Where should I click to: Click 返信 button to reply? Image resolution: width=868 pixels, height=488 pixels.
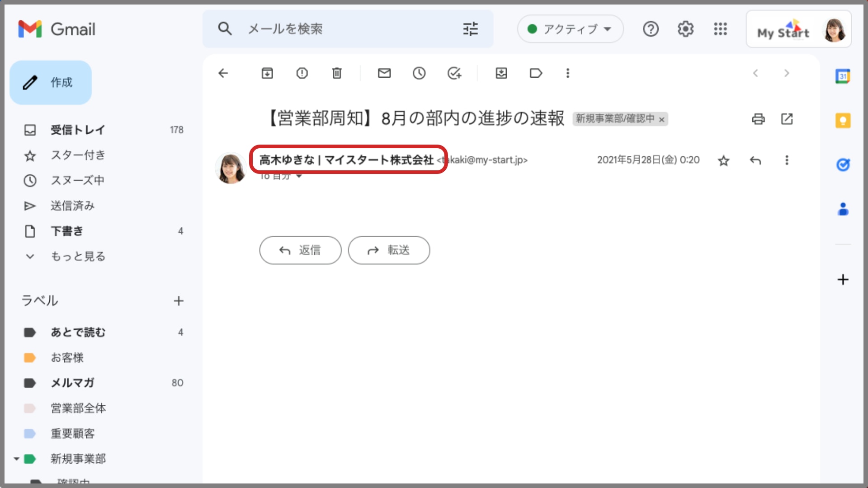coord(301,250)
